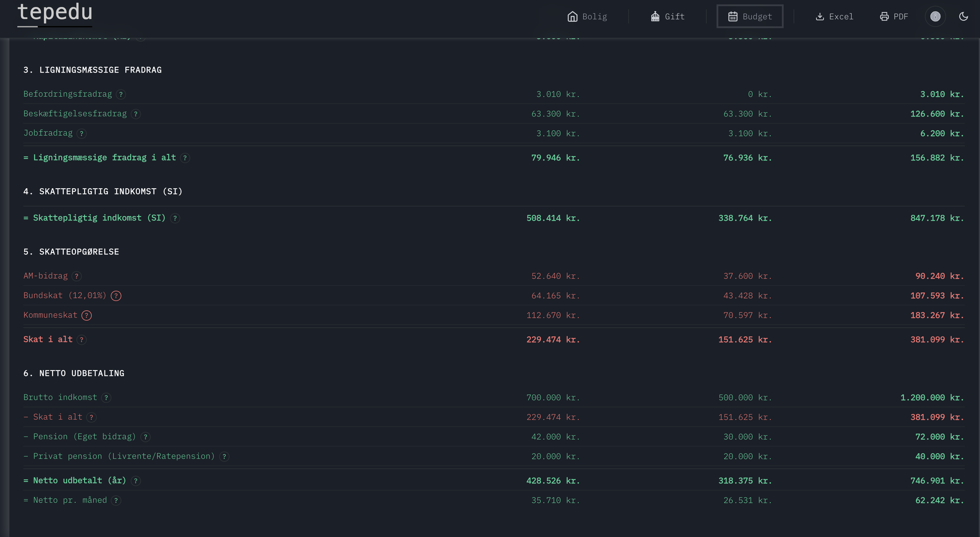Switch to the Bolig tab
This screenshot has width=980, height=537.
click(x=587, y=16)
